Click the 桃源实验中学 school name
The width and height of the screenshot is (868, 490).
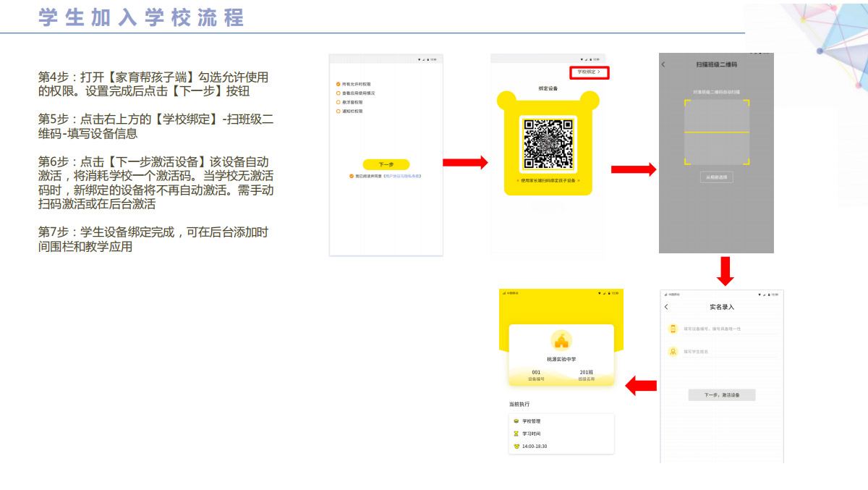[561, 359]
